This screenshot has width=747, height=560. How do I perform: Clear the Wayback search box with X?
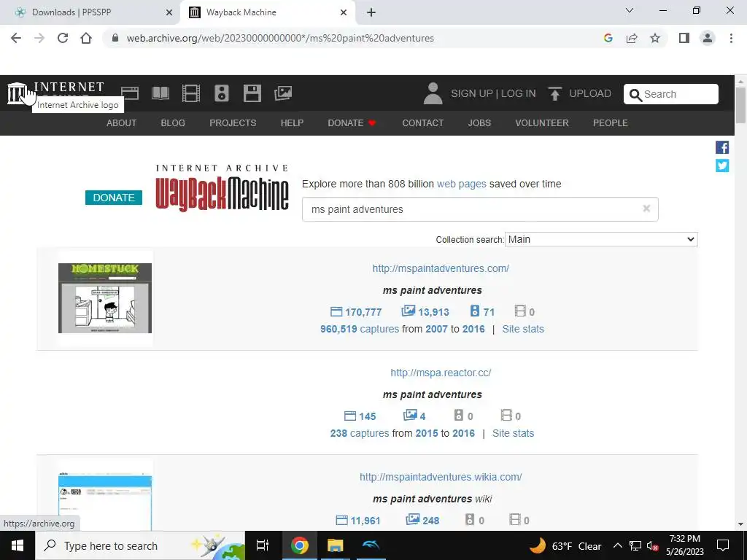(x=646, y=208)
